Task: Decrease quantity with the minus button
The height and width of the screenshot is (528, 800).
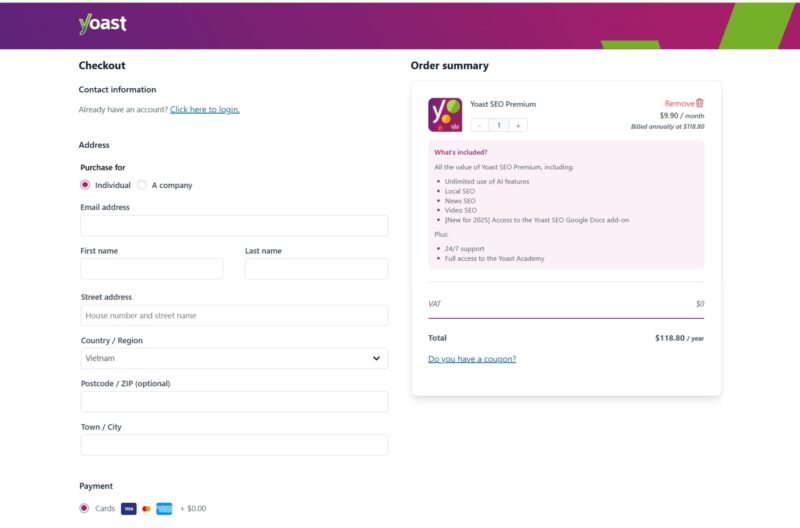Action: (480, 125)
